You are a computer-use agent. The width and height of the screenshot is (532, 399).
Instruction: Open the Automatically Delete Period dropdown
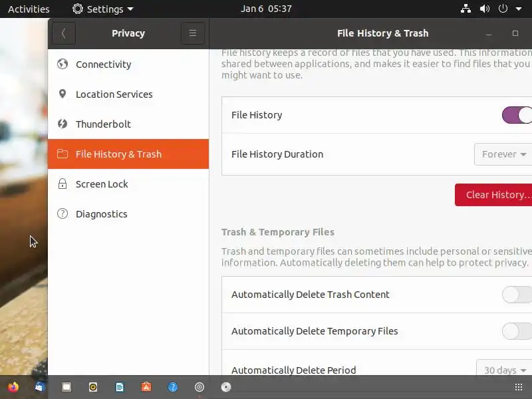tap(505, 368)
